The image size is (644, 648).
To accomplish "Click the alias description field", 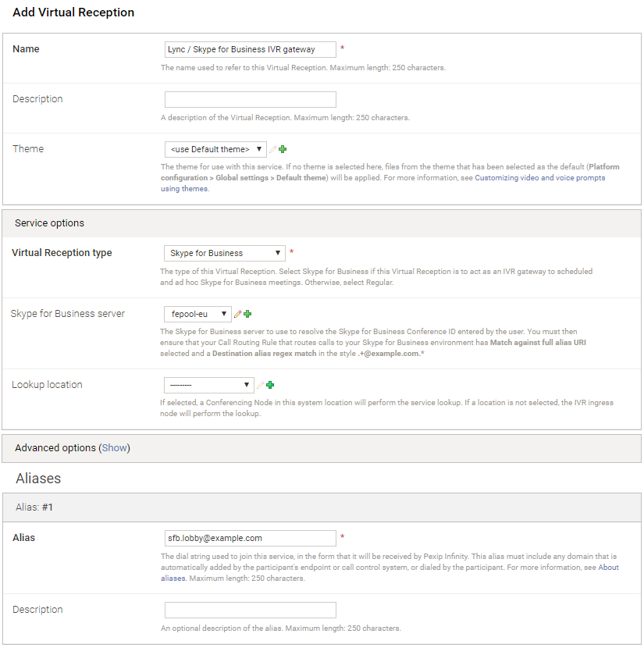I will pos(250,610).
